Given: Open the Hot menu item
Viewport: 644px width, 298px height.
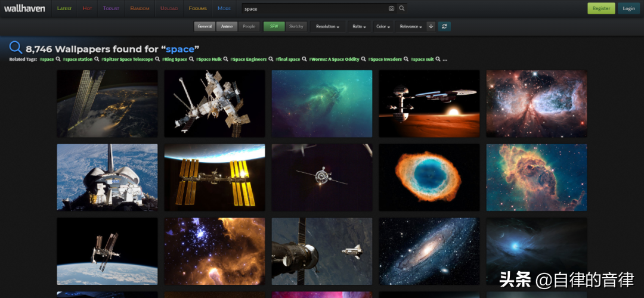Looking at the screenshot, I should 87,8.
